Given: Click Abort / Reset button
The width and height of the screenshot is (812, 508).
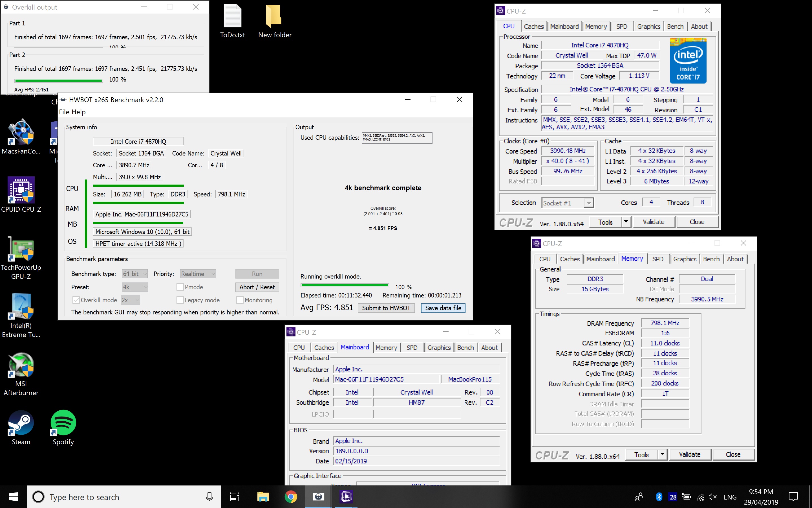Looking at the screenshot, I should pyautogui.click(x=257, y=287).
